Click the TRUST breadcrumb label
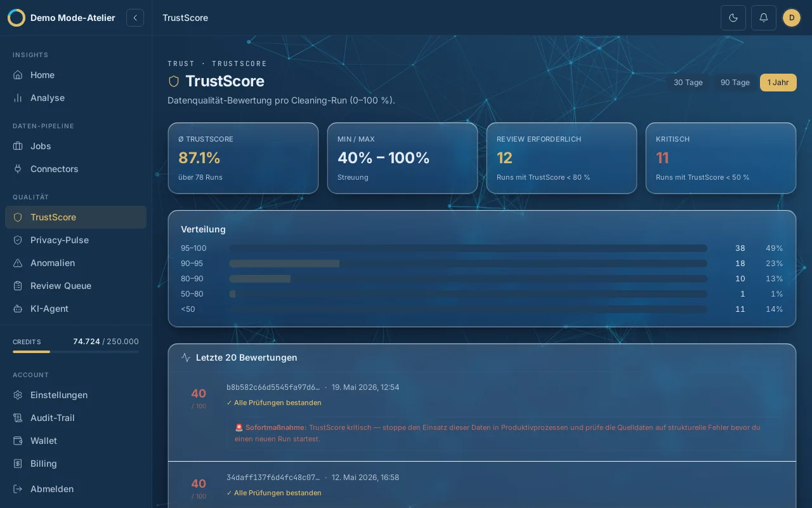Image resolution: width=812 pixels, height=508 pixels. point(181,63)
